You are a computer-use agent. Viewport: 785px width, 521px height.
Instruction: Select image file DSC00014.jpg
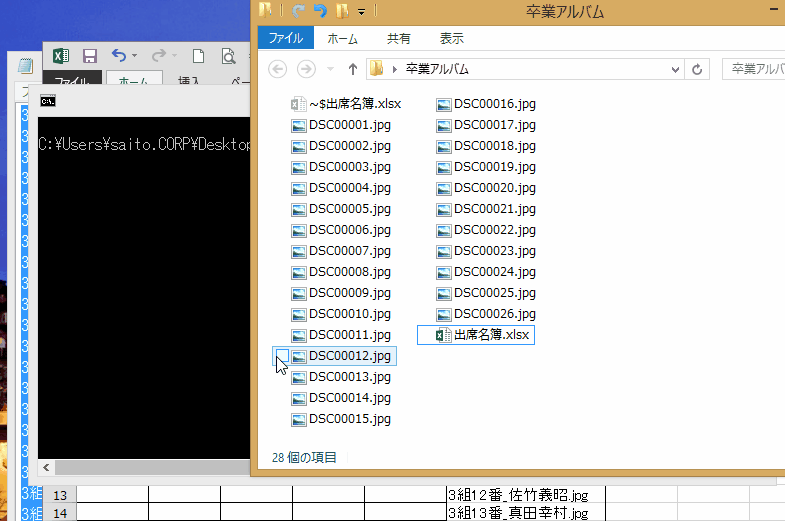click(x=341, y=398)
